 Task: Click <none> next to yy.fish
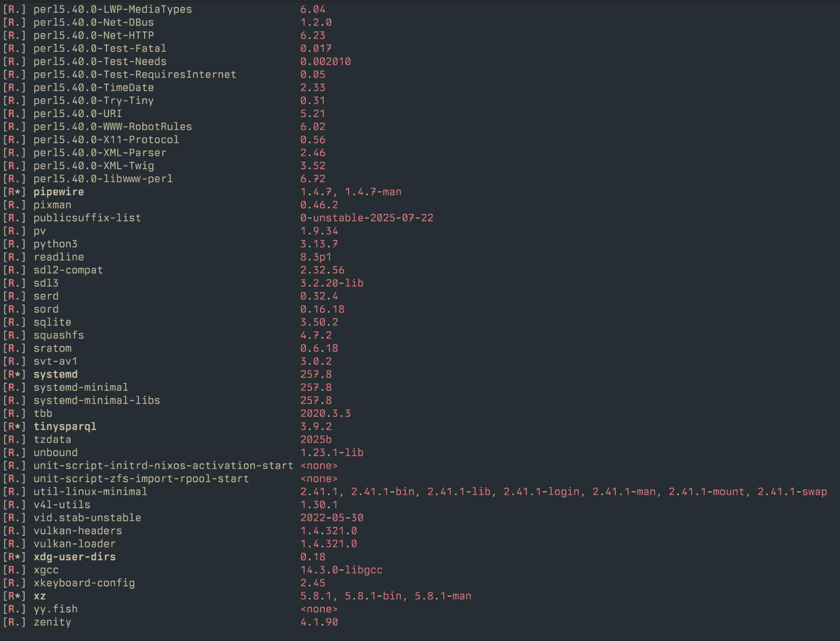click(x=319, y=609)
